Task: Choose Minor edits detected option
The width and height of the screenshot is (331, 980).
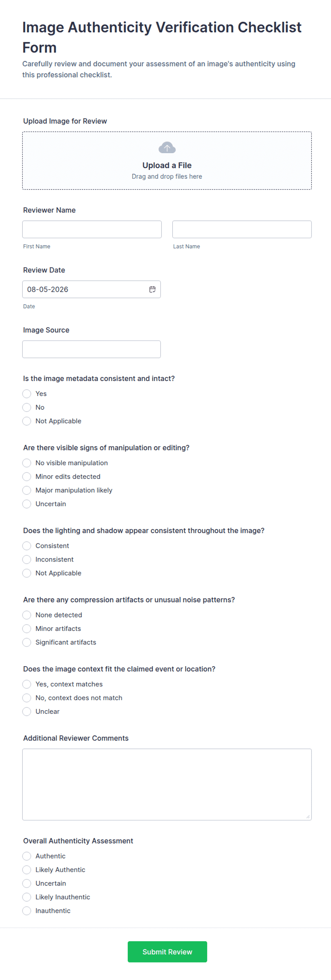Action: tap(27, 477)
